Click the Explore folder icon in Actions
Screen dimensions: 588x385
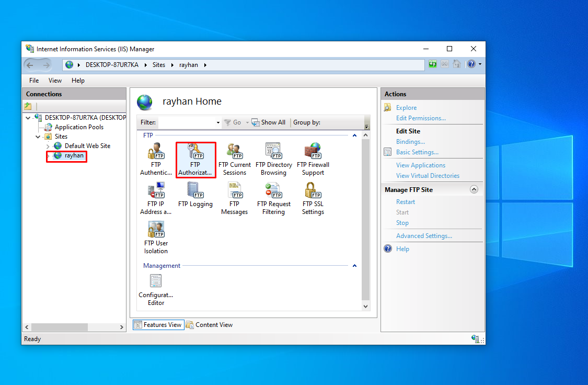388,108
